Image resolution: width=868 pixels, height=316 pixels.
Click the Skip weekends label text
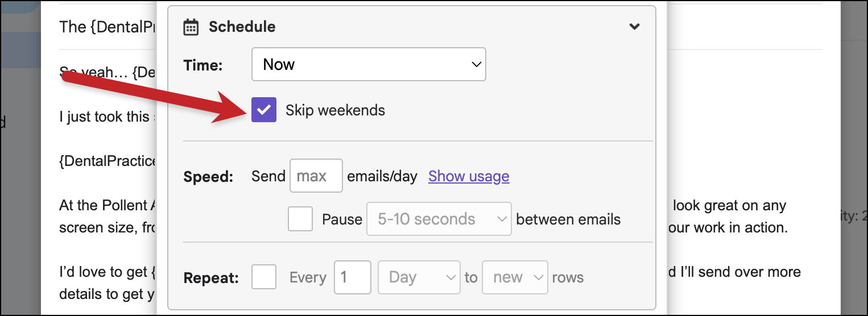[x=335, y=110]
